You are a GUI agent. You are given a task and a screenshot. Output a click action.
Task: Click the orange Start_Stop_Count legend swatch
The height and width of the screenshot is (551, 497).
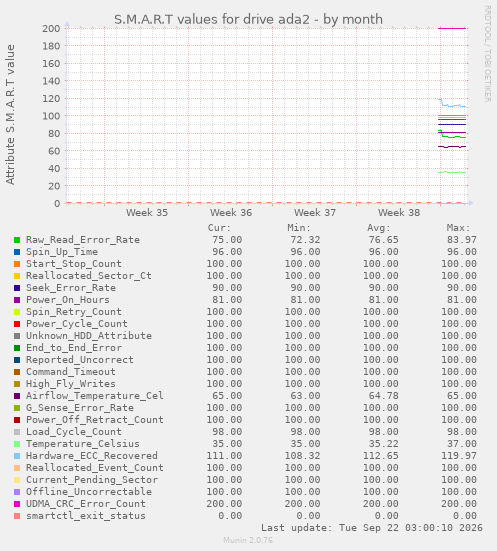coord(17,264)
